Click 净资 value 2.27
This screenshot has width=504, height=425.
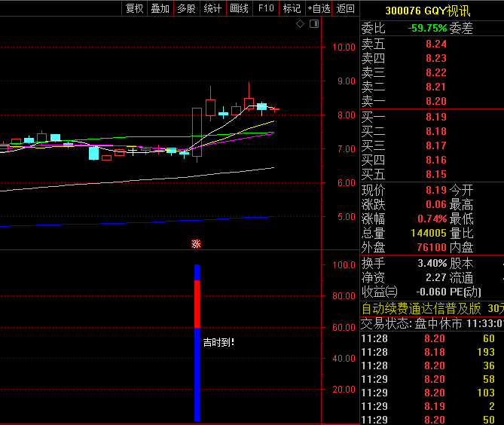pos(436,277)
